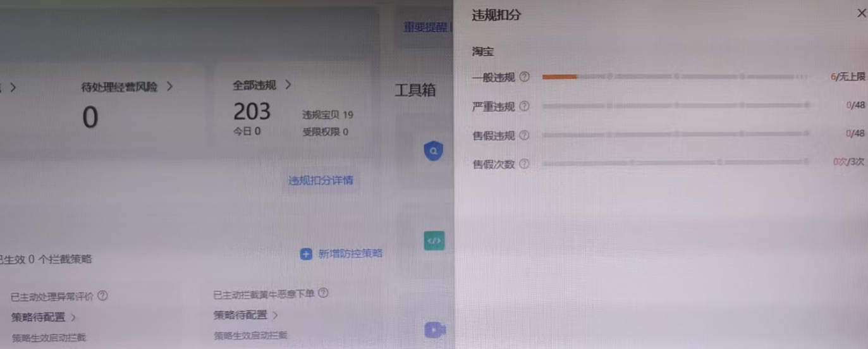The image size is (868, 349).
Task: Close the 违规扣分 panel
Action: [861, 13]
